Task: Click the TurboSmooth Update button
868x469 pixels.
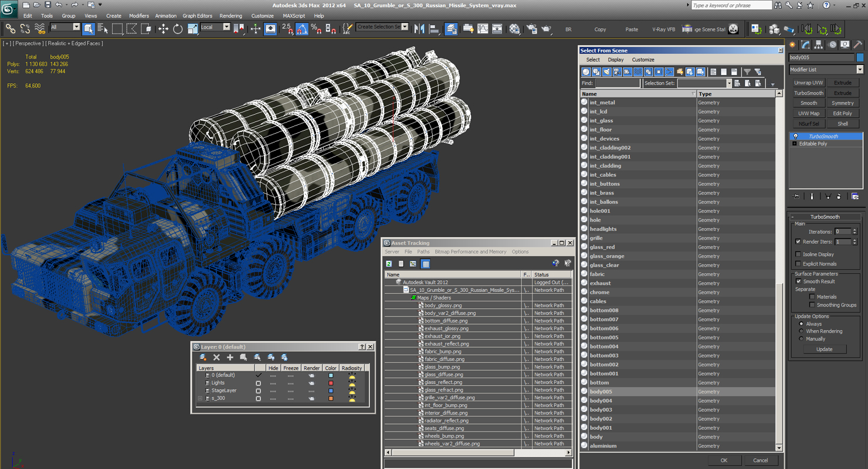Action: tap(824, 349)
